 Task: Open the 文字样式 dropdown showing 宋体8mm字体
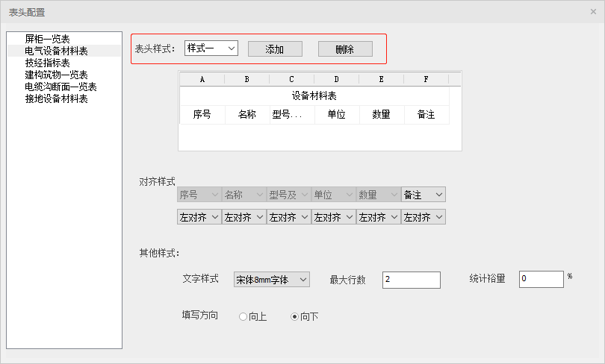(272, 279)
